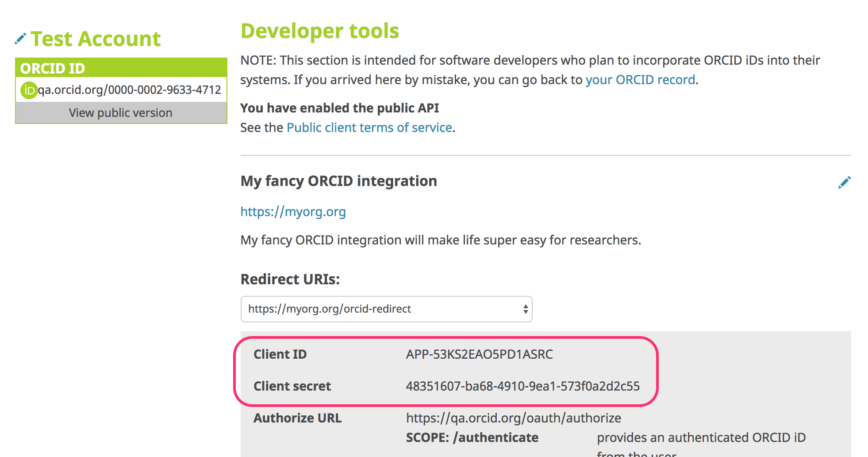
Task: Click the SCOPE: /authenticate label
Action: pos(472,438)
